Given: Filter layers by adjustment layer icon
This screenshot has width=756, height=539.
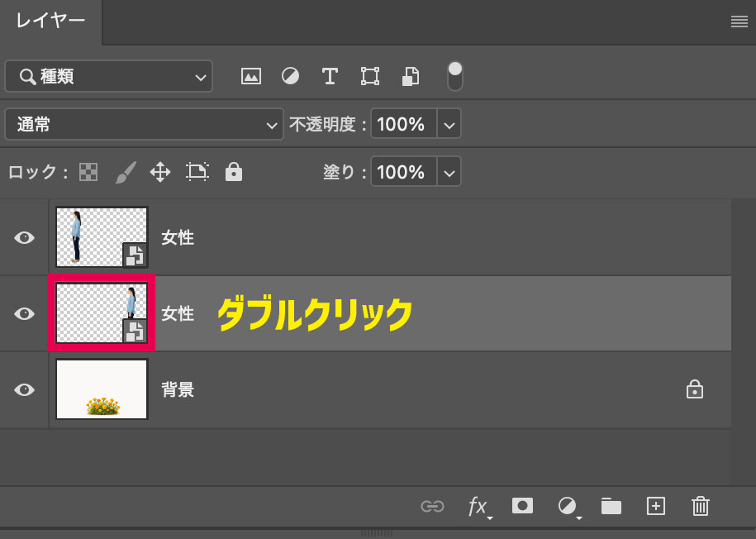Looking at the screenshot, I should (290, 76).
